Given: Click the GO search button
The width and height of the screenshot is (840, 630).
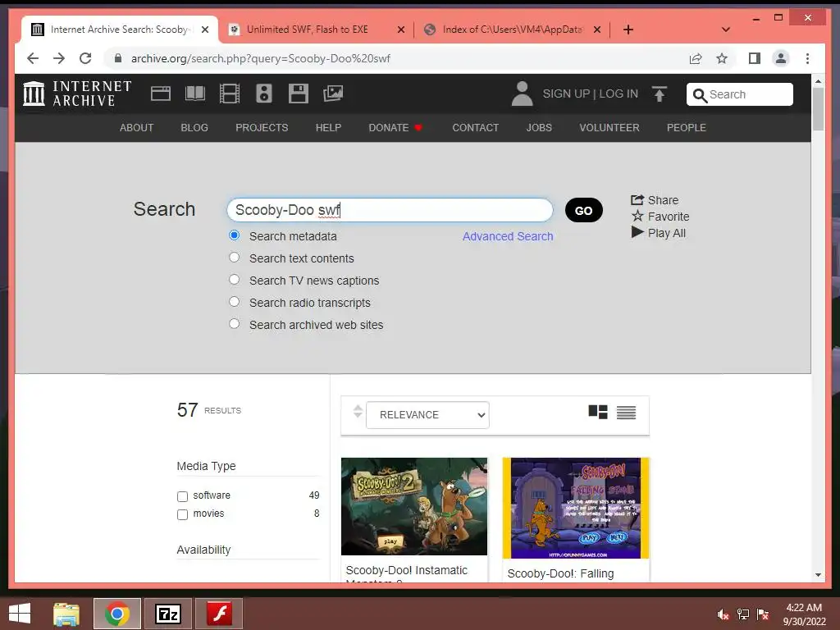Looking at the screenshot, I should (x=584, y=210).
